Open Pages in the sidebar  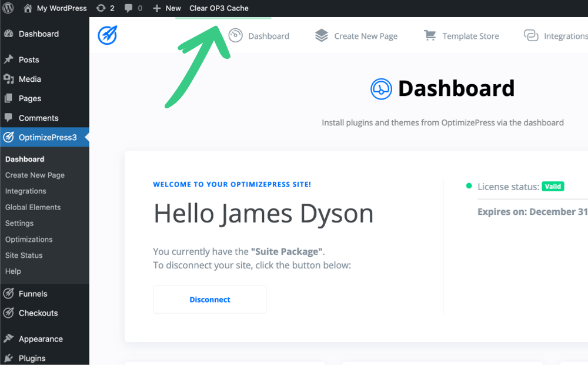45,98
